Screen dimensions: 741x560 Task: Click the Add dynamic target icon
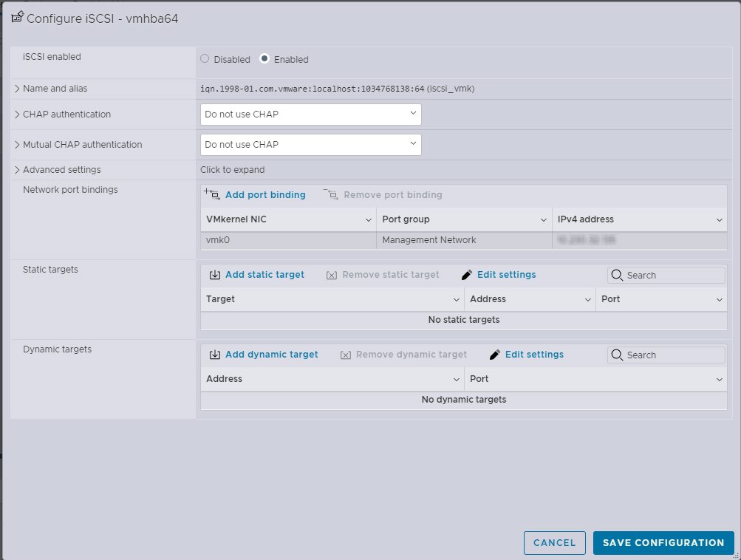215,355
